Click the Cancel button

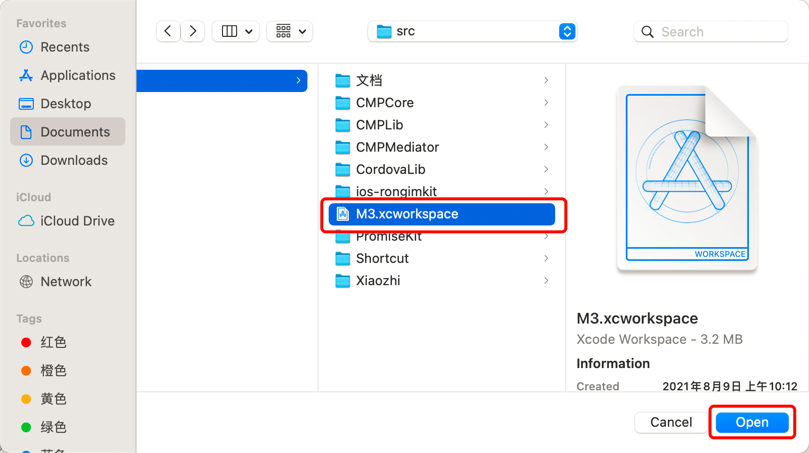pyautogui.click(x=671, y=422)
